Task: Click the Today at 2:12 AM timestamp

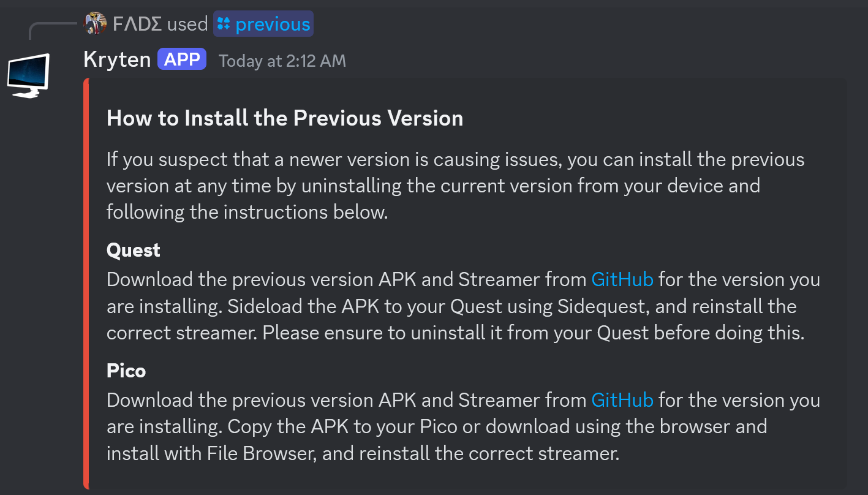Action: click(x=282, y=61)
